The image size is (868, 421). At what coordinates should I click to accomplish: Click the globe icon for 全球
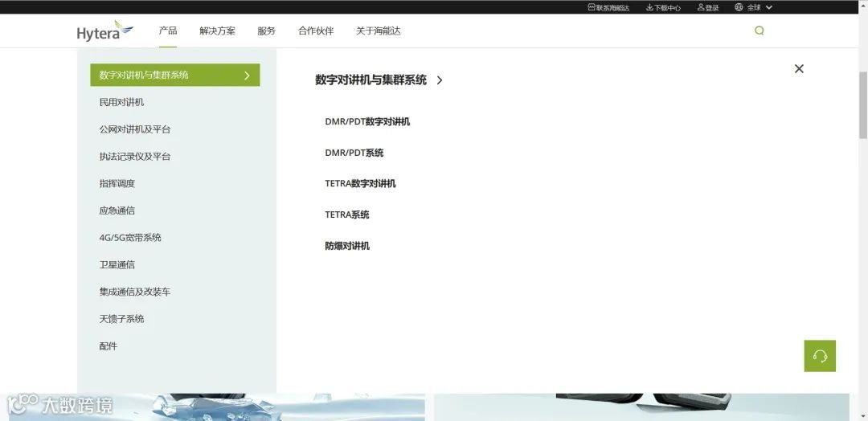[x=739, y=7]
